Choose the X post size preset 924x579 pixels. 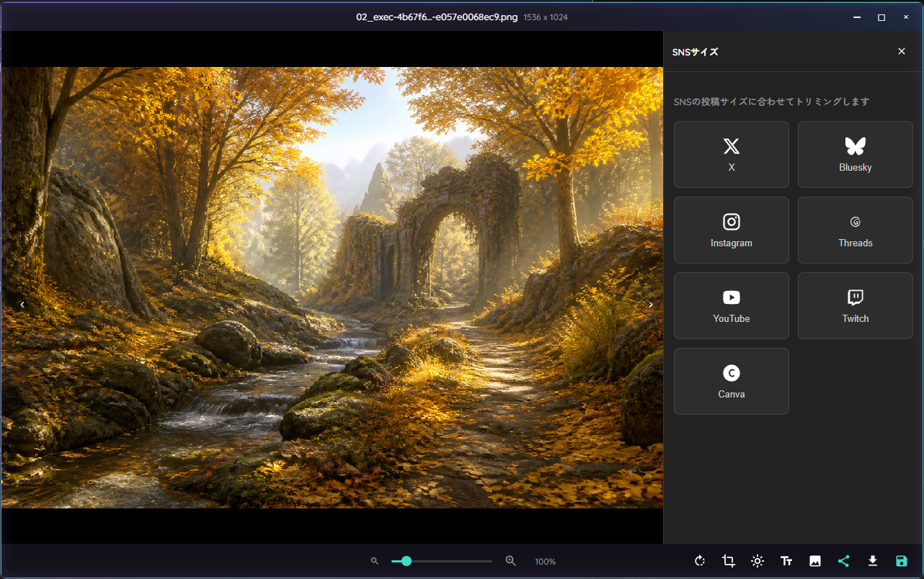(732, 155)
